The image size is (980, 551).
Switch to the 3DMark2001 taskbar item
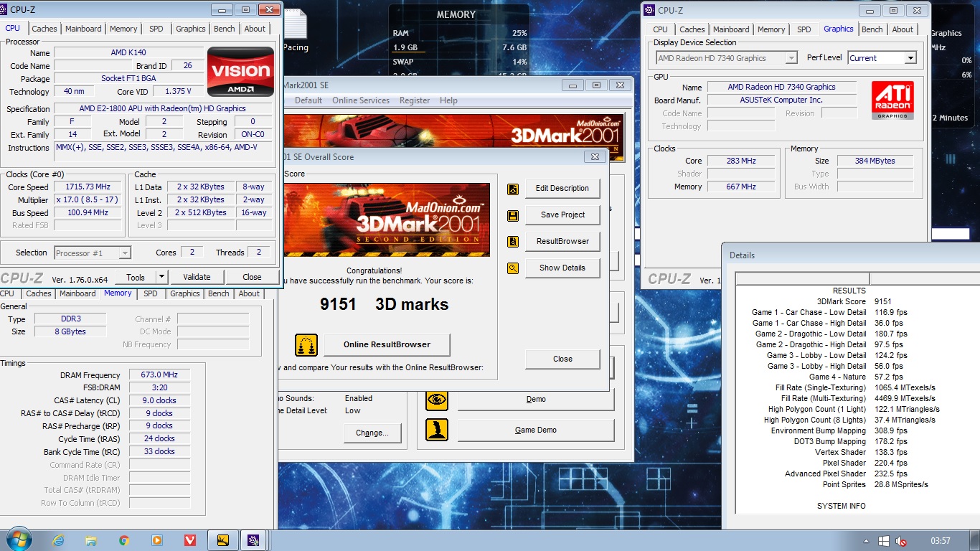pos(223,540)
